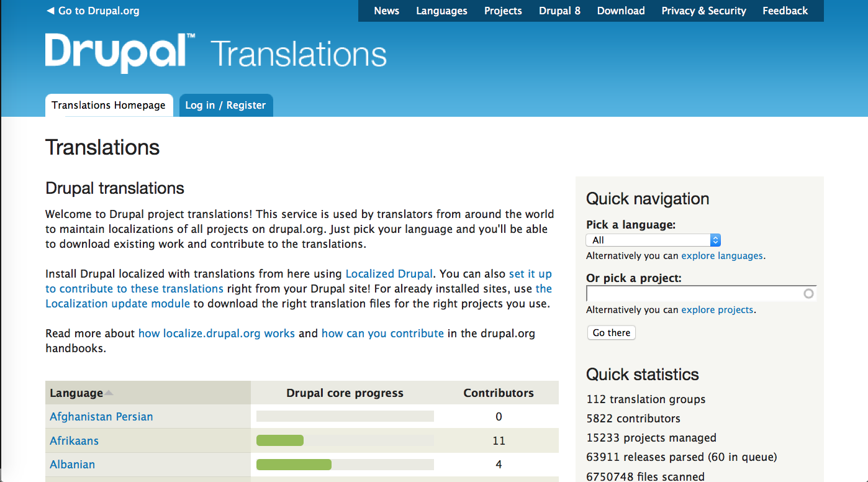Click the 15233 projects managed statistic

(651, 437)
